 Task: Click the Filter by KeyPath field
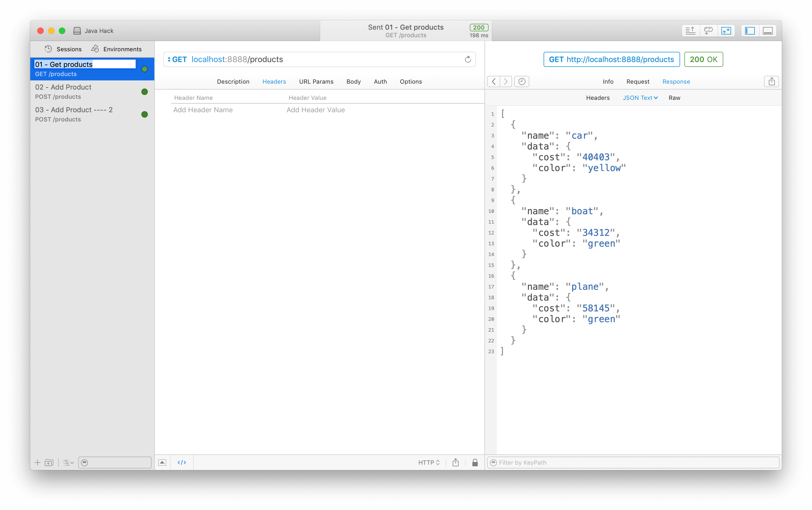[x=634, y=463]
